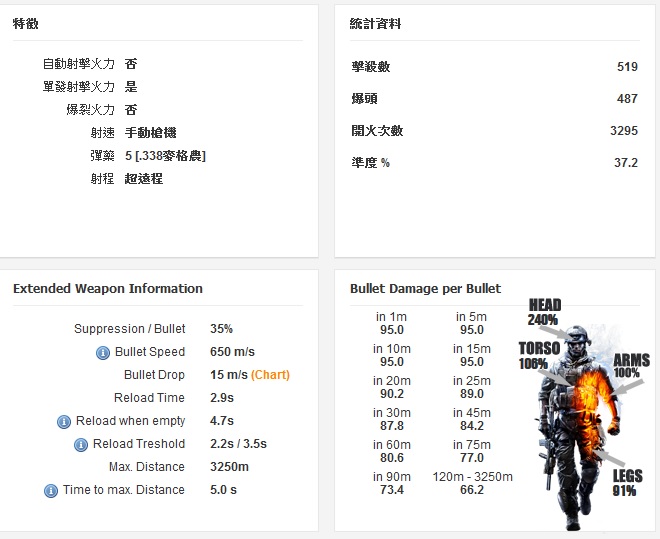The height and width of the screenshot is (539, 660).
Task: Click the 650 m/s bullet speed value
Action: click(x=232, y=352)
